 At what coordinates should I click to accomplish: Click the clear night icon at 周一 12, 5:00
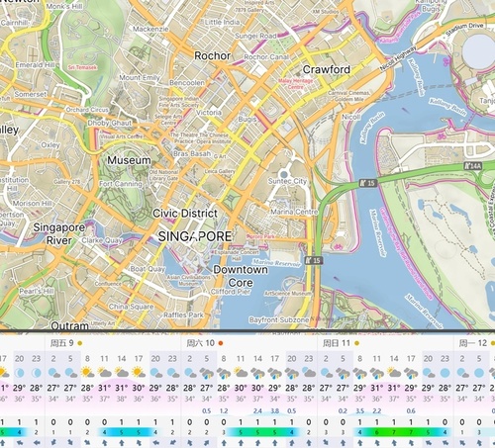click(x=479, y=373)
